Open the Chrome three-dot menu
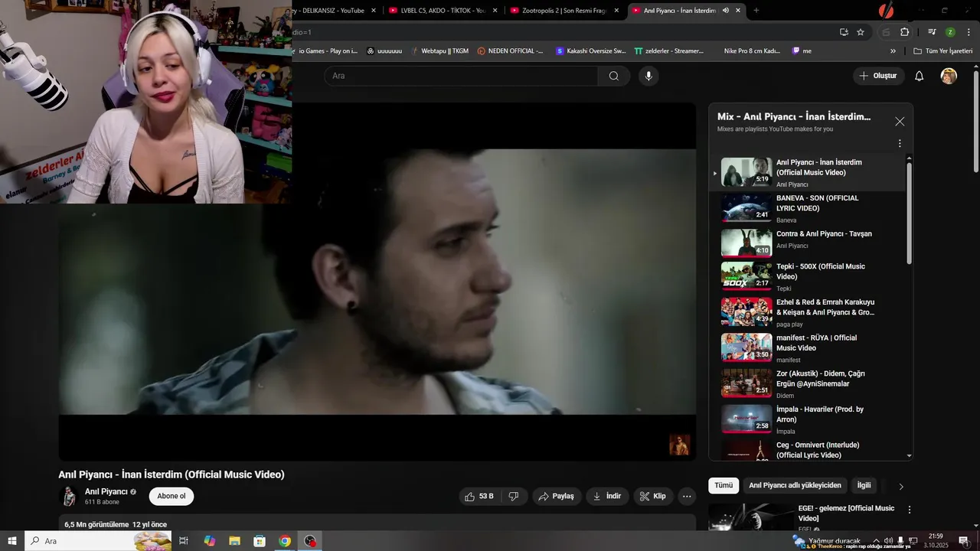 click(x=969, y=32)
